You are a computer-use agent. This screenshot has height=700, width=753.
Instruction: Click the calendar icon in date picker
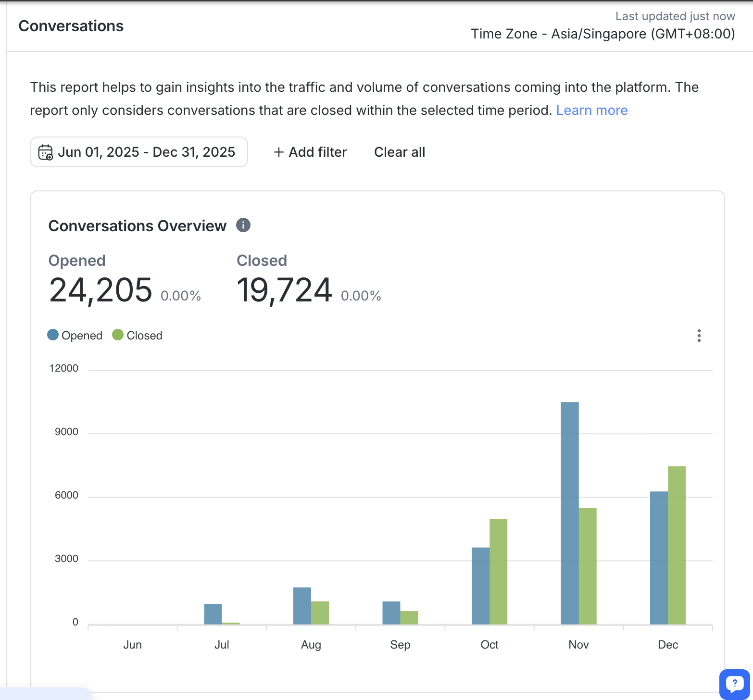(x=46, y=152)
